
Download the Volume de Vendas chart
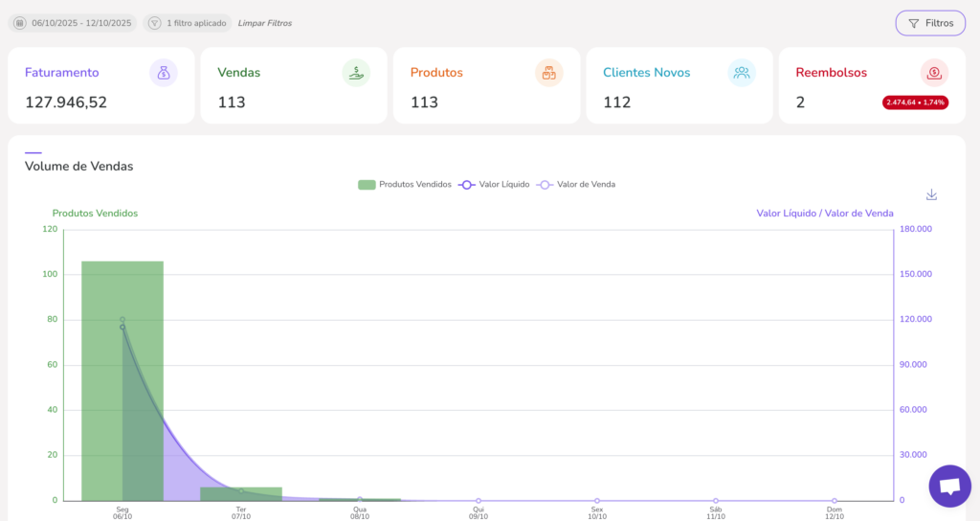pyautogui.click(x=931, y=194)
